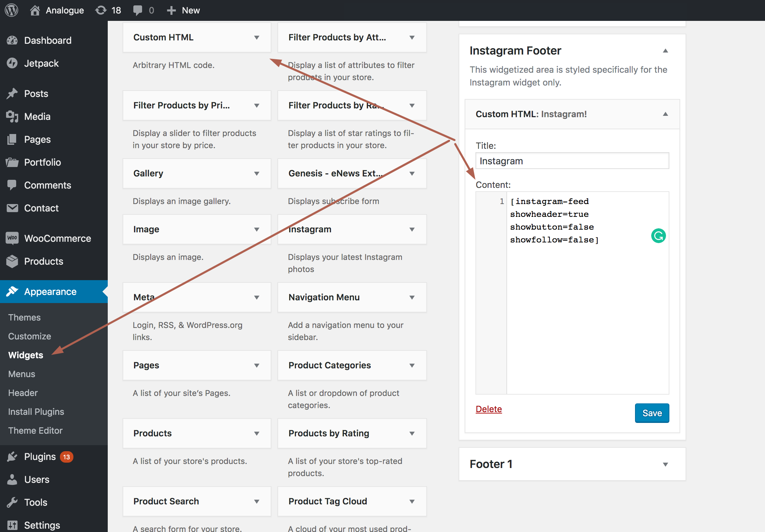Expand the Genesis - eNews Ext... widget arrow
This screenshot has width=765, height=532.
point(412,173)
